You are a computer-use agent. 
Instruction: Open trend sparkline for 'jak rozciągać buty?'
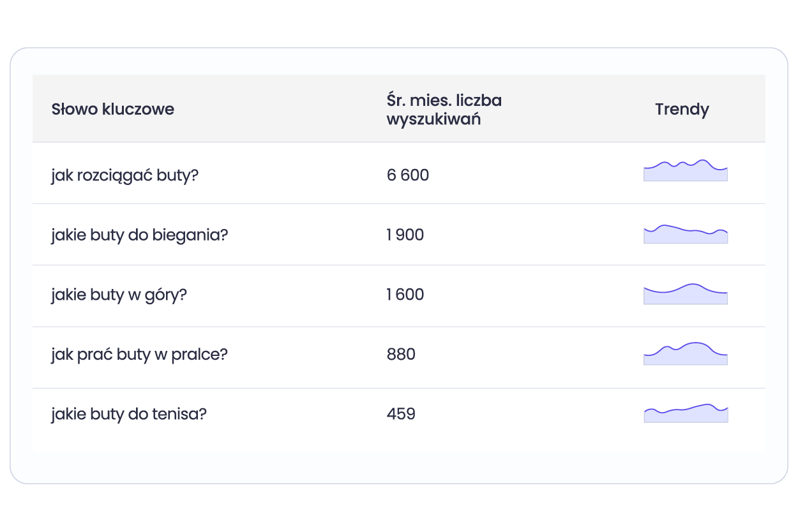[686, 170]
